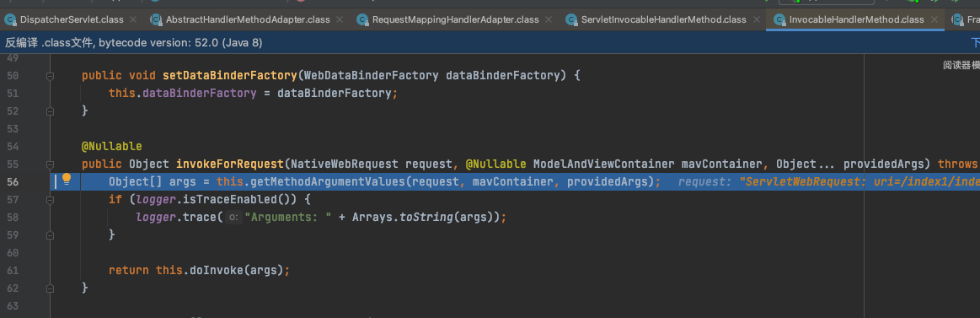Click the class icon on DispatcherServlet.class tab
This screenshot has width=980, height=318.
[10, 19]
